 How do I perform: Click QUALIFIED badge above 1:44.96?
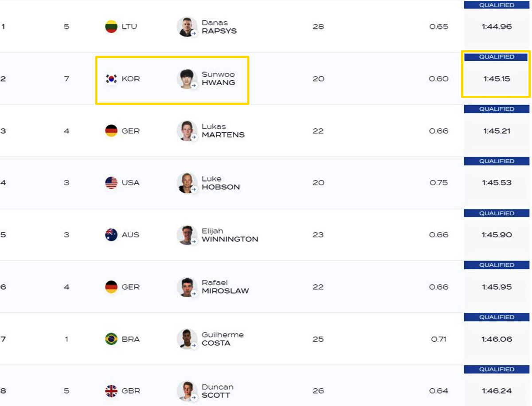pyautogui.click(x=497, y=5)
